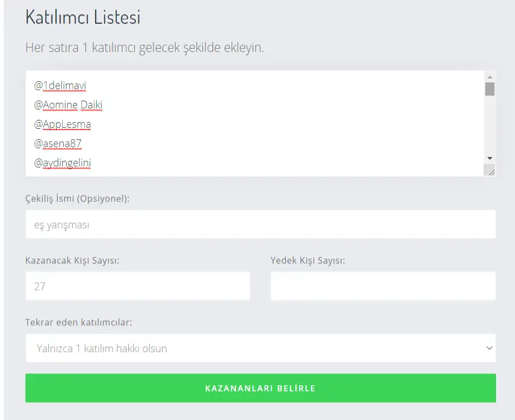515x420 pixels.
Task: Click the participant list scrollbar thumb
Action: (490, 89)
